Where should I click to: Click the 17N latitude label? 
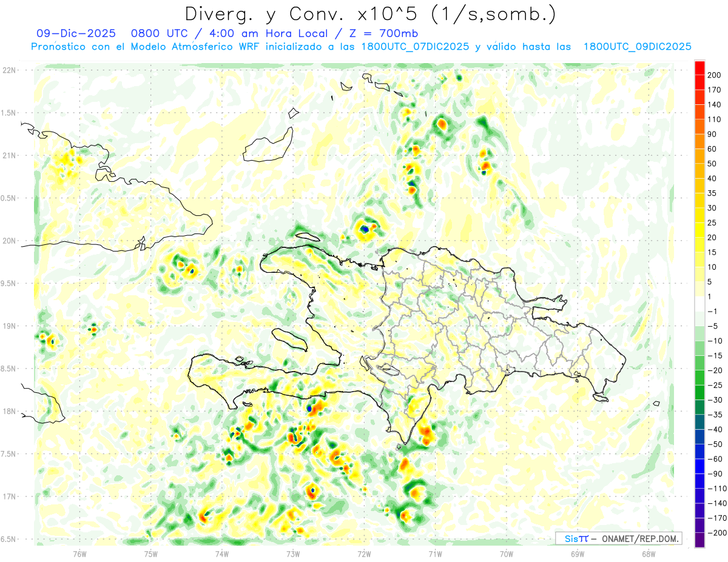[9, 497]
